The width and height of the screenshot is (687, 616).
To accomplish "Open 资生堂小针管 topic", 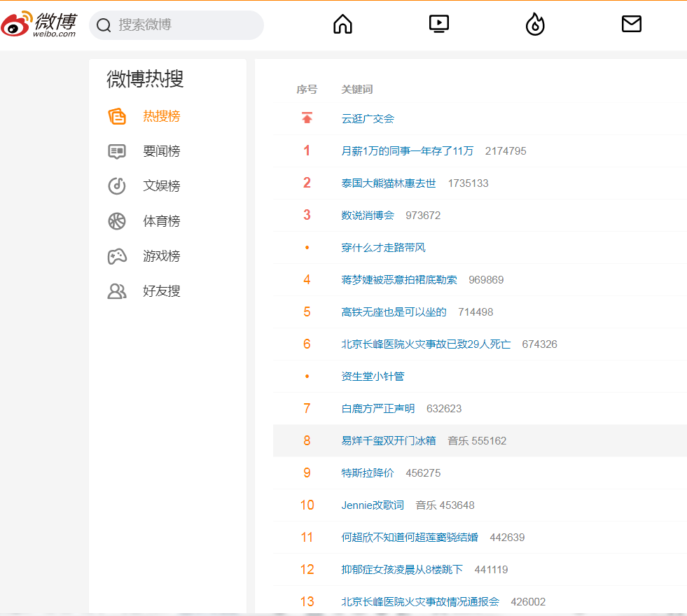I will point(373,377).
